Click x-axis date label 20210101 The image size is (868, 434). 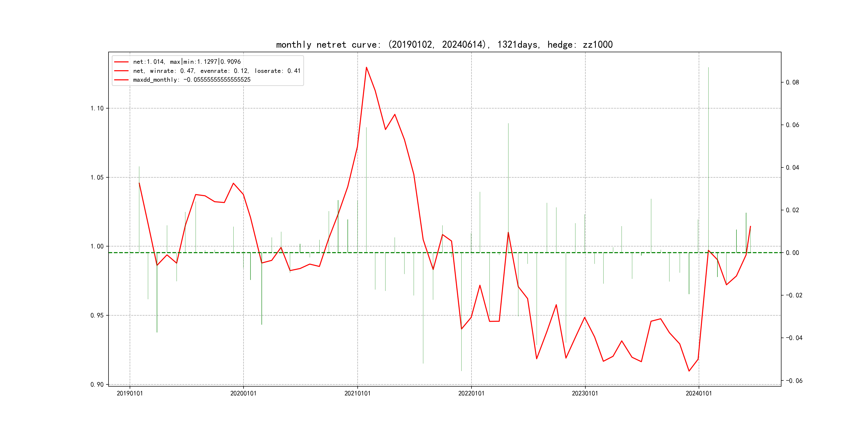click(357, 393)
